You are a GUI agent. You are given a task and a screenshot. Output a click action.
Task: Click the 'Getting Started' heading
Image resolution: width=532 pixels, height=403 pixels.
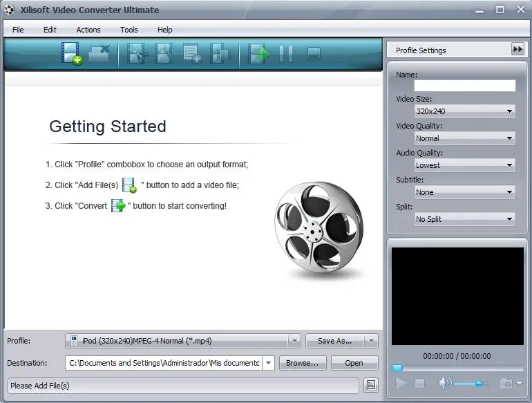tap(108, 126)
